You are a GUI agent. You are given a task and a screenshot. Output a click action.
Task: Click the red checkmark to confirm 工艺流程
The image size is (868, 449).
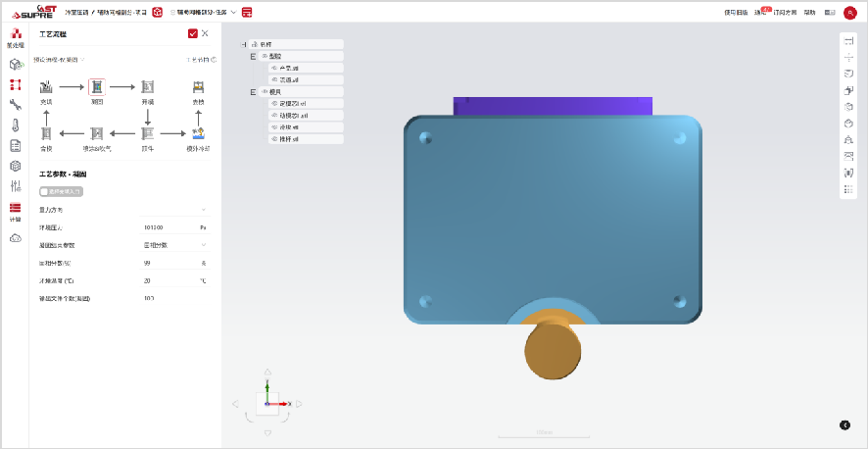(192, 33)
